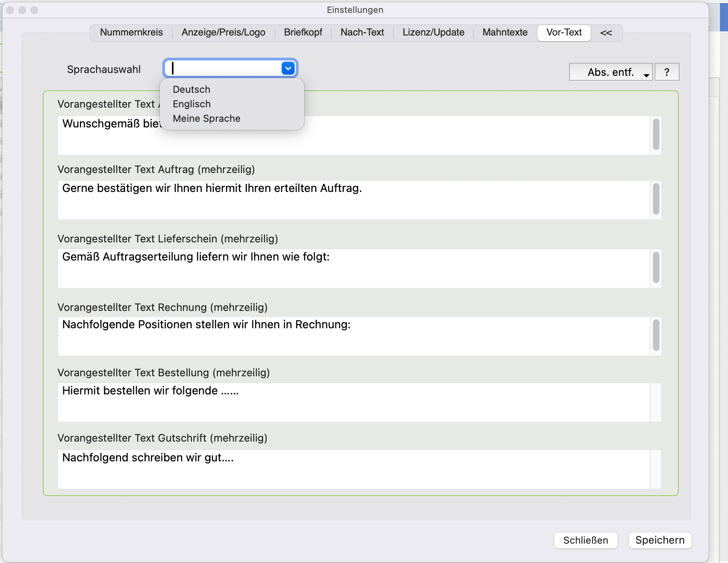Select the Mahntexte tab
Image resolution: width=728 pixels, height=563 pixels.
tap(505, 33)
